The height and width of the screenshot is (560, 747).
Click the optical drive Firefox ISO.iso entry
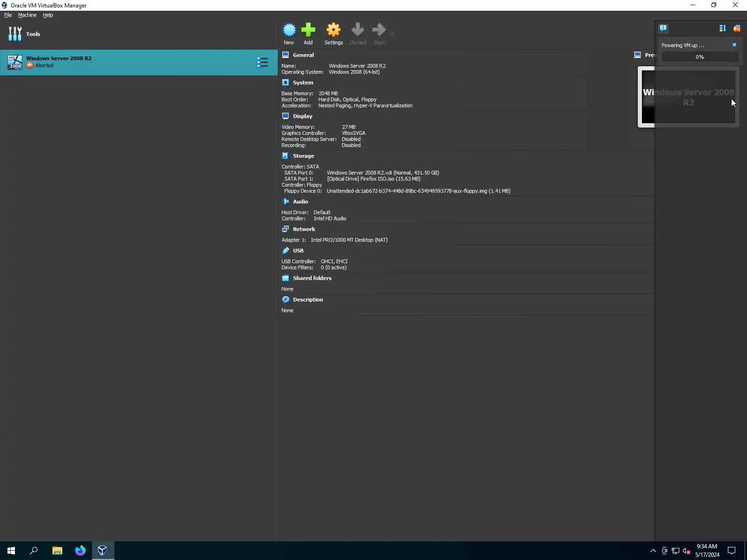coord(373,179)
